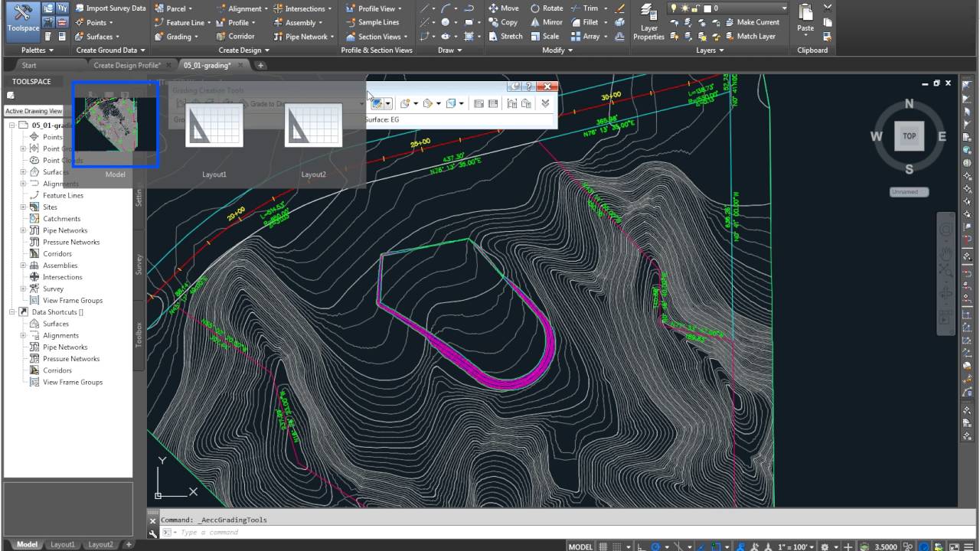Screen dimensions: 980x551
Task: Switch to Layout1 tab at bottom
Action: click(x=63, y=545)
